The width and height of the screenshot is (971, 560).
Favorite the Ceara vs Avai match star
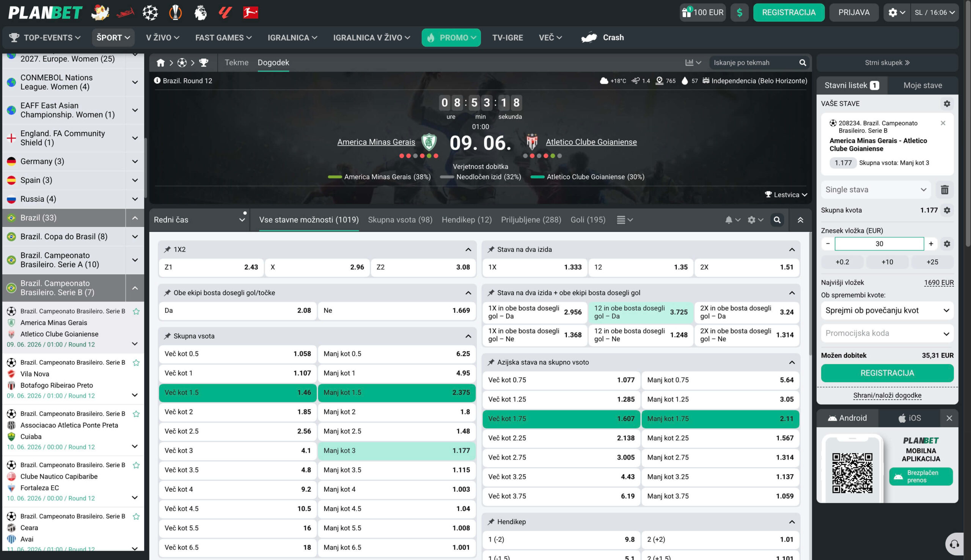(x=136, y=516)
